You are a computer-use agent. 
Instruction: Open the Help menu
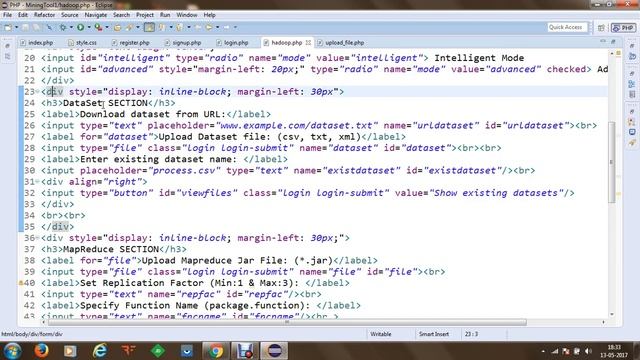point(209,15)
